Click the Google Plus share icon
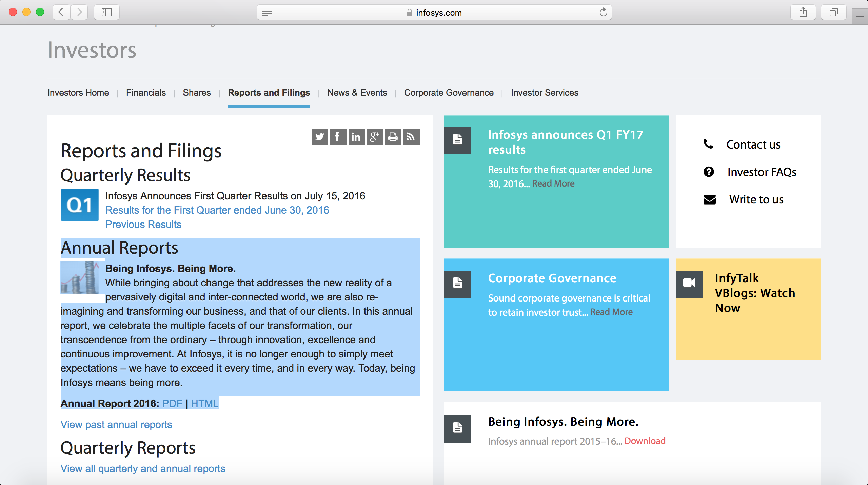Viewport: 868px width, 485px height. (374, 137)
